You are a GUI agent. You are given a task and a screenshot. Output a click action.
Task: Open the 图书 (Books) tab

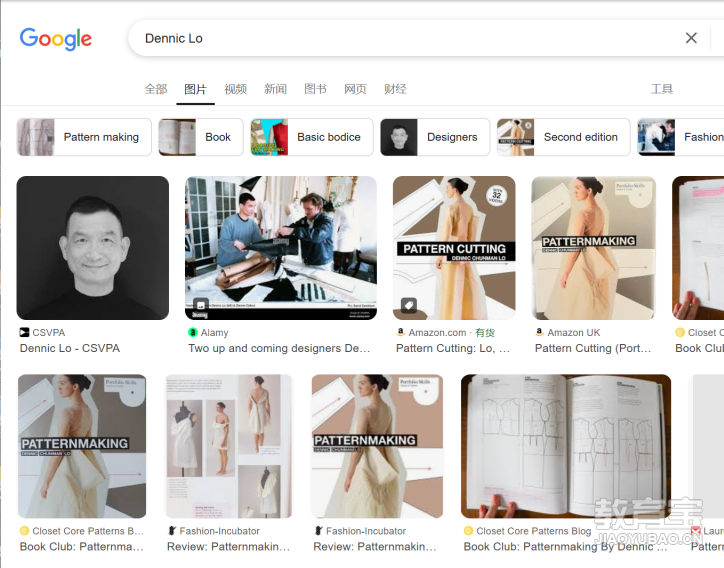tap(315, 89)
